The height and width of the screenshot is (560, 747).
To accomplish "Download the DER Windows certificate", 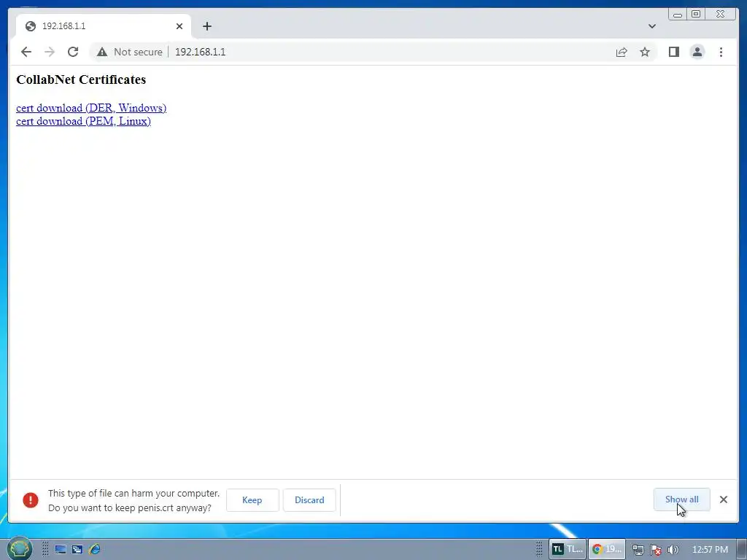I will 91,108.
